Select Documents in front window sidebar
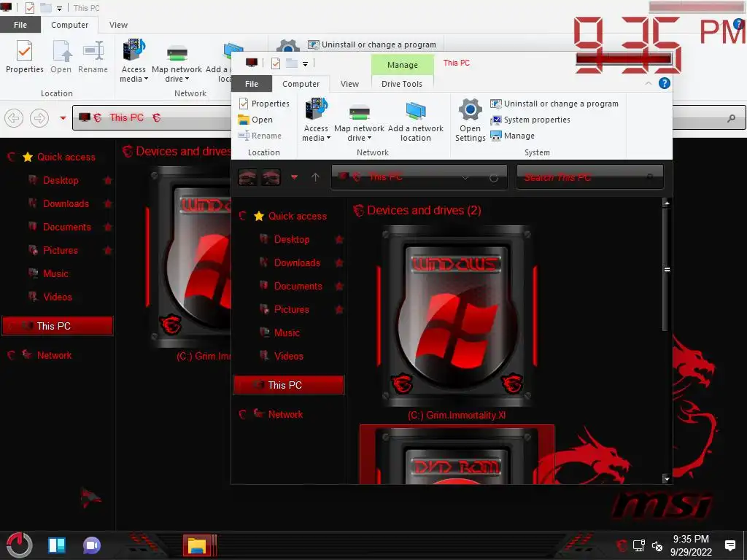 (298, 286)
